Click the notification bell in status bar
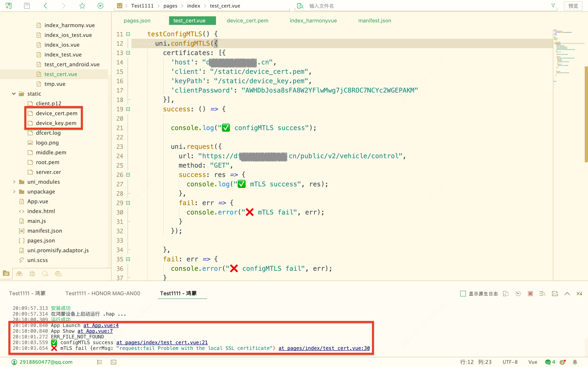The image size is (588, 367). pyautogui.click(x=575, y=362)
